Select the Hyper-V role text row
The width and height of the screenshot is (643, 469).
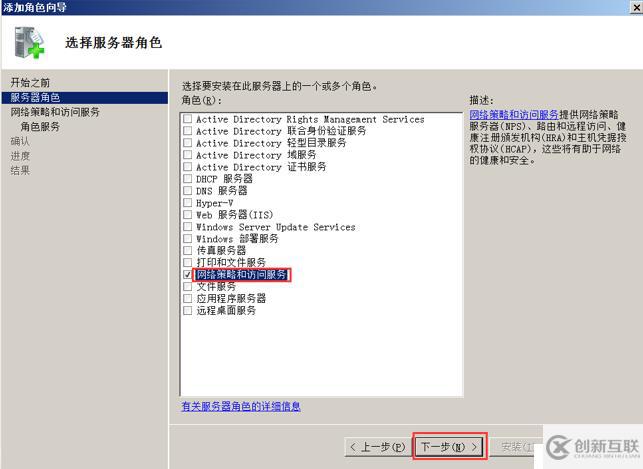214,203
